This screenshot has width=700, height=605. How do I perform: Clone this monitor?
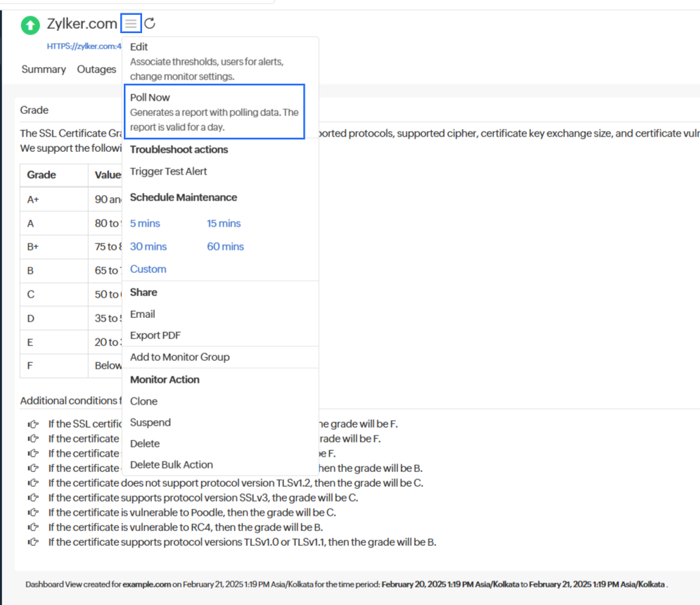tap(144, 402)
